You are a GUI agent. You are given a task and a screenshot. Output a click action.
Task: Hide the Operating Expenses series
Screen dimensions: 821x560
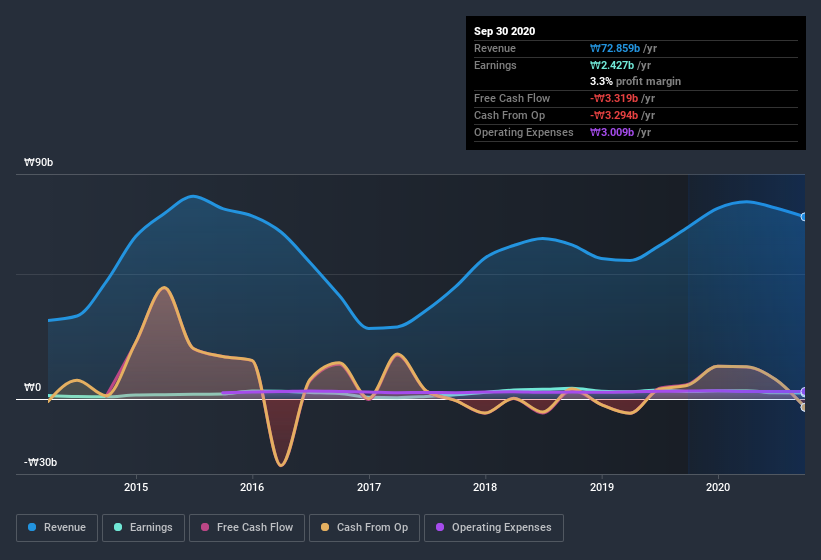[493, 527]
